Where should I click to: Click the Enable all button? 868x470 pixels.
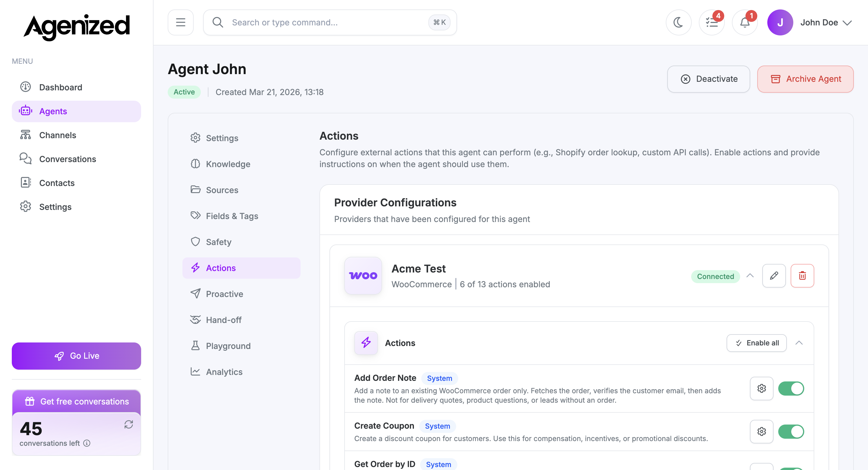point(756,343)
